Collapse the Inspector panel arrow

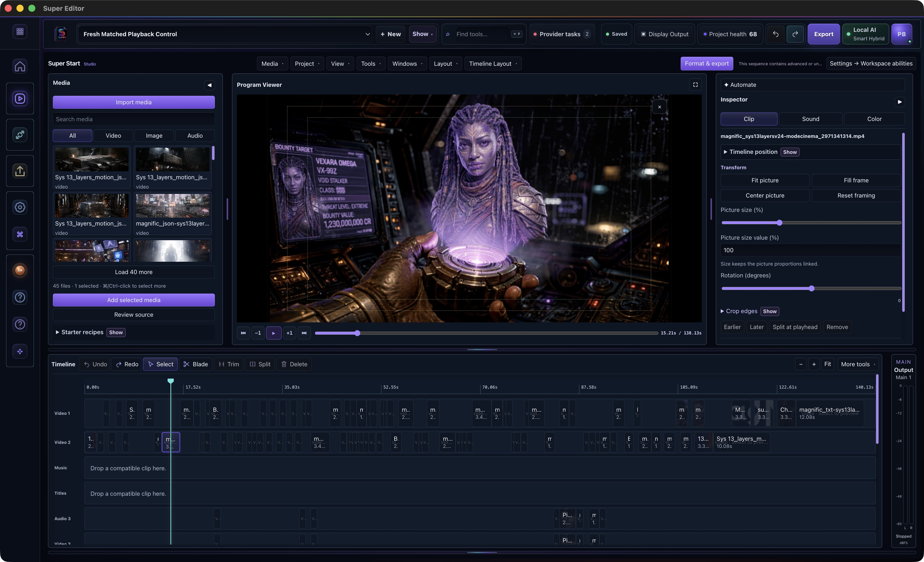(900, 102)
